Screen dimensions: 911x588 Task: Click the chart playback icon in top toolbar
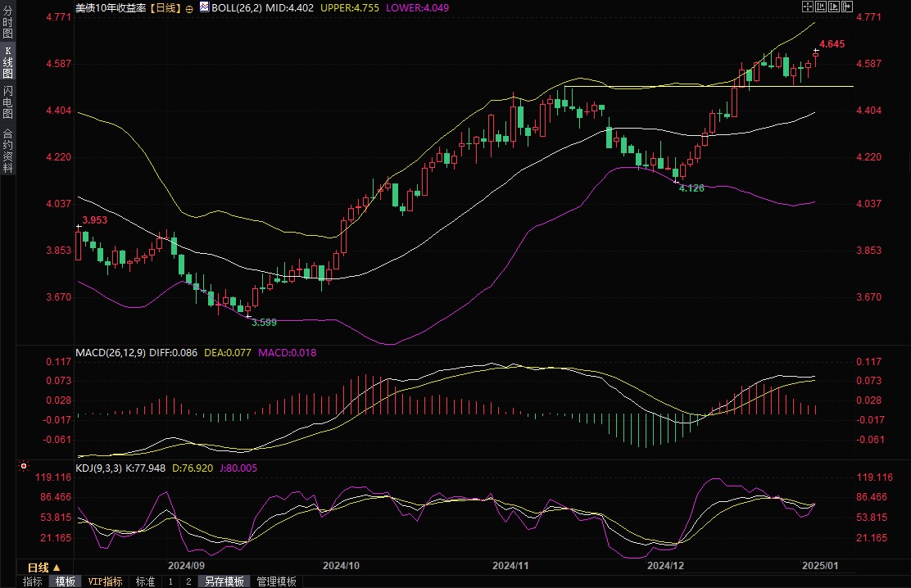coord(835,7)
